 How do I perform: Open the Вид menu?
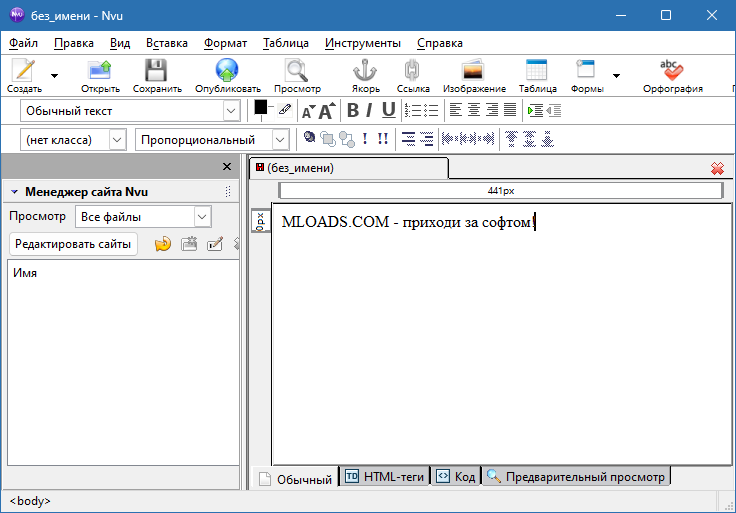[120, 43]
